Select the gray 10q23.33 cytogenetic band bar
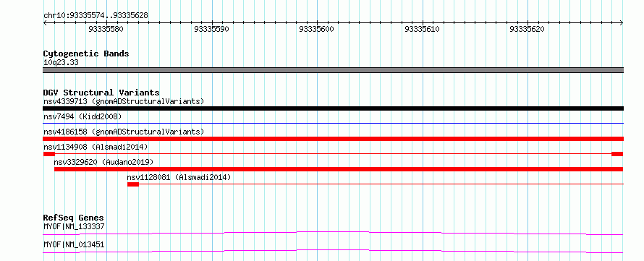Screen dimensions: 644x261 [x=333, y=70]
